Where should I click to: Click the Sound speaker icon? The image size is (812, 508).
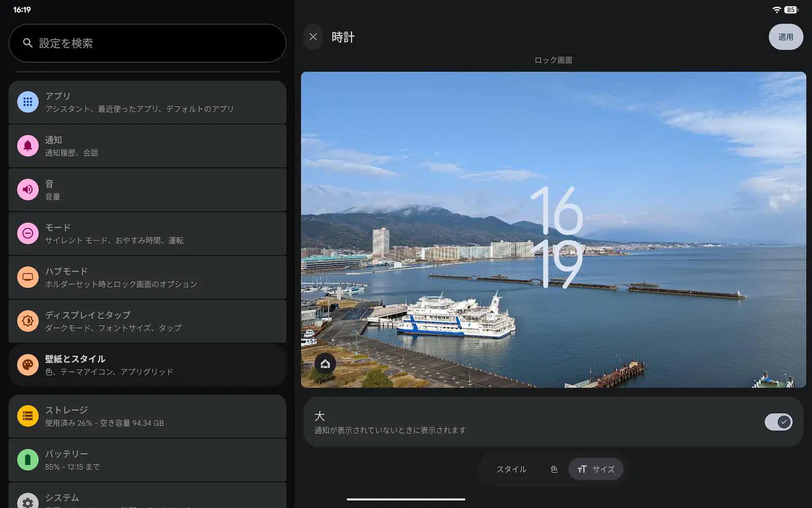28,189
